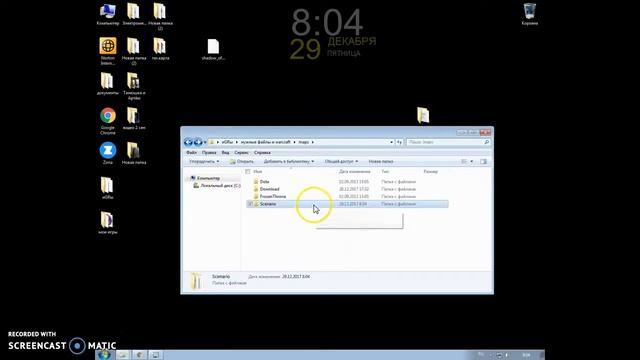Click the Explorer Back arrow button
Viewport: 640px width, 360px height.
[x=188, y=142]
